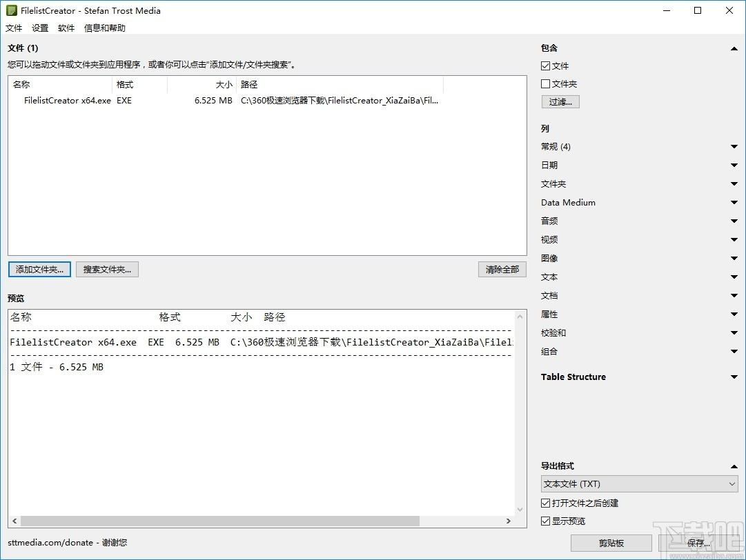Click the preview scroll down arrow
The image size is (746, 560).
tap(520, 510)
